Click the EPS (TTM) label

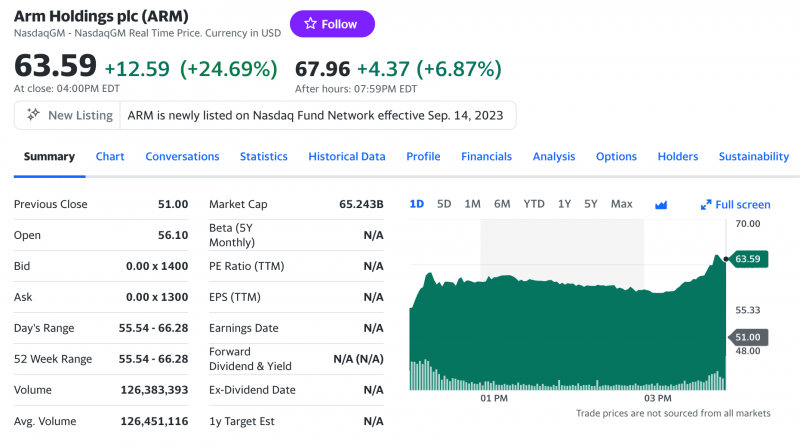pos(235,297)
